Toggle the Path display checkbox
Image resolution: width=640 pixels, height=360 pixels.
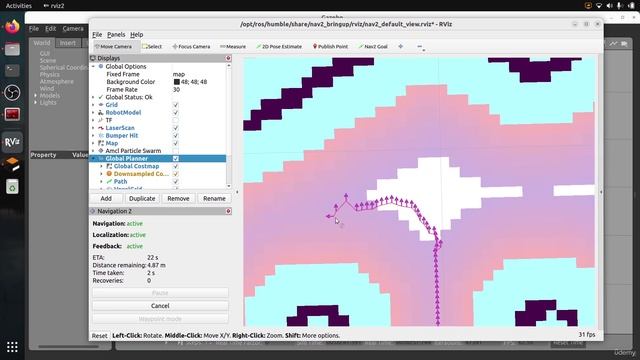pos(176,181)
